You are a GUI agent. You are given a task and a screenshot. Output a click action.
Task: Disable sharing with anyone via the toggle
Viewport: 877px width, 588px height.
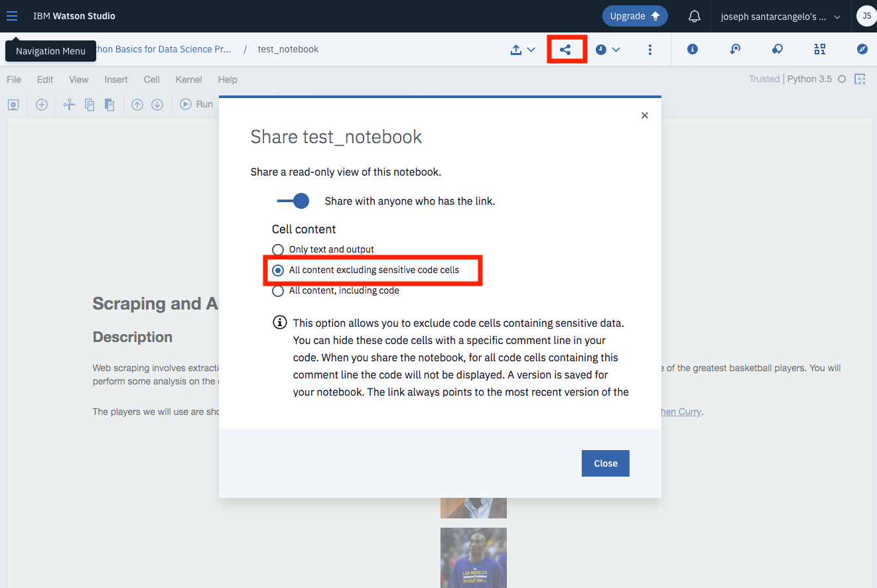click(293, 201)
